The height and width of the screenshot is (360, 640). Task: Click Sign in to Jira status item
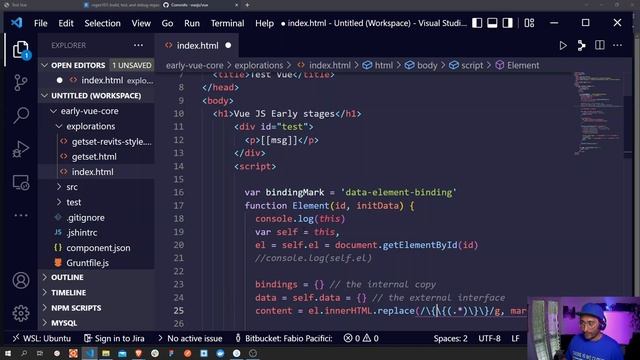(114, 338)
